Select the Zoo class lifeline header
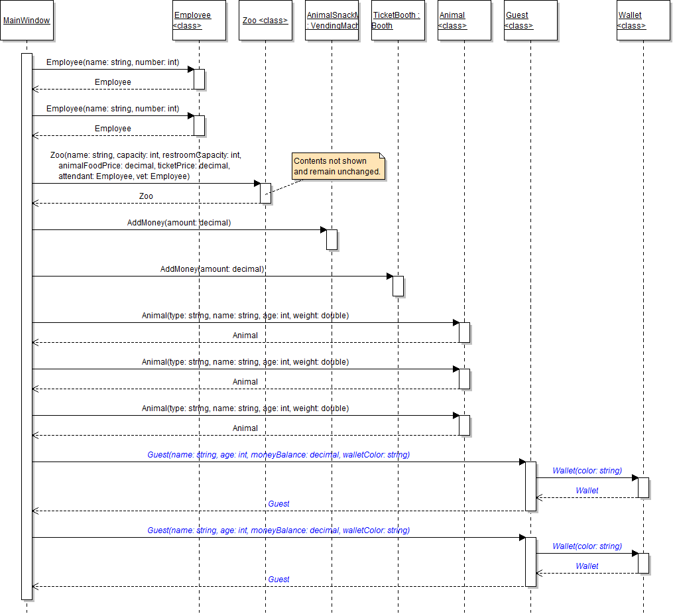This screenshot has width=673, height=616. point(265,21)
